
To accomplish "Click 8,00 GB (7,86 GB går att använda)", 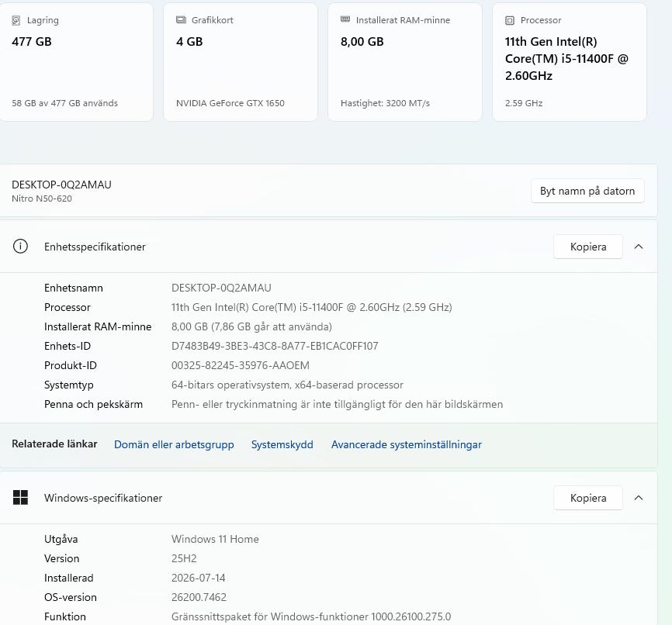I will pos(251,327).
